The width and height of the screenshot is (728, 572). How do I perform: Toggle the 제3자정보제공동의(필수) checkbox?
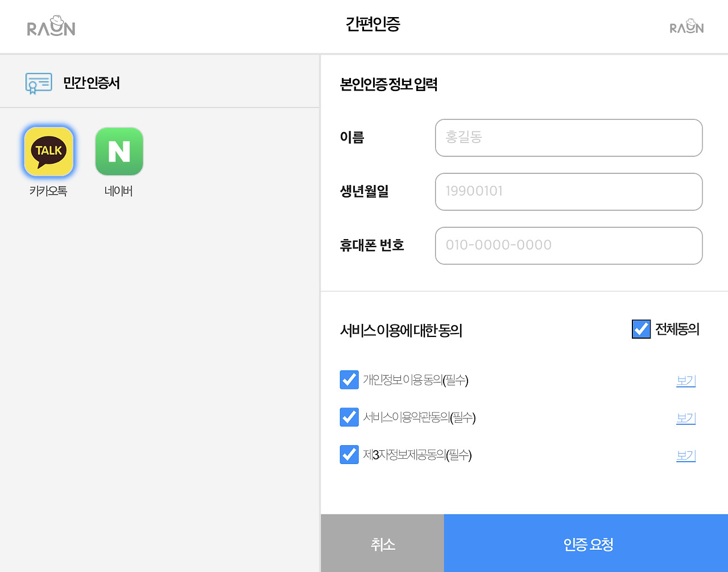point(349,455)
